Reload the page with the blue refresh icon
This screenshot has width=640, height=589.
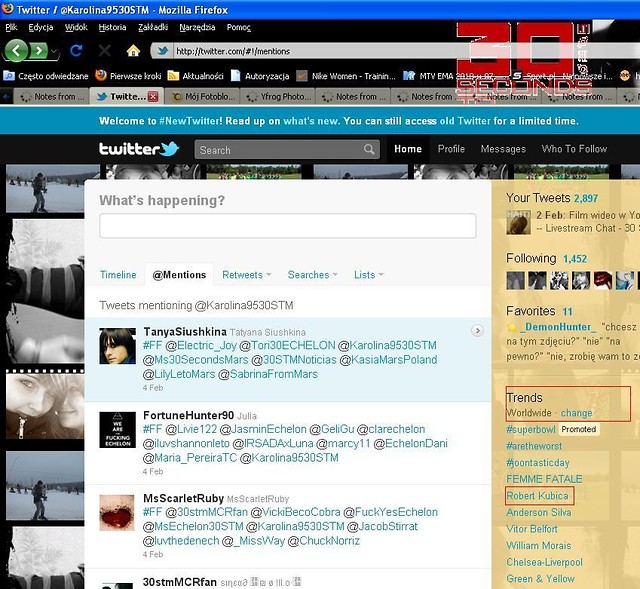pyautogui.click(x=76, y=51)
